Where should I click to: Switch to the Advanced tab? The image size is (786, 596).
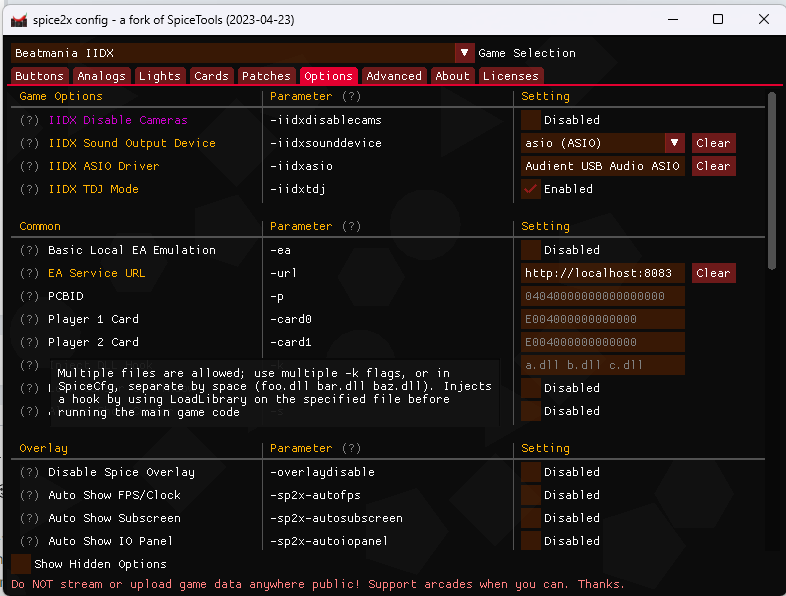pyautogui.click(x=394, y=76)
